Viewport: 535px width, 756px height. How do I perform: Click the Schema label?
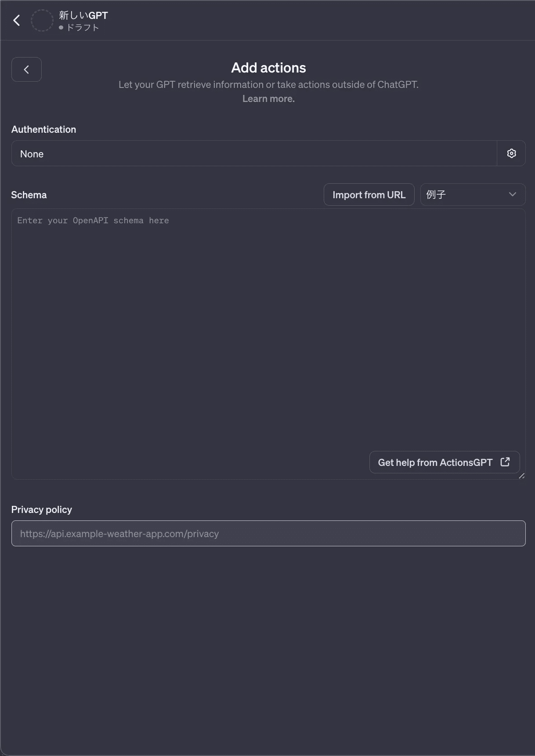pos(29,195)
